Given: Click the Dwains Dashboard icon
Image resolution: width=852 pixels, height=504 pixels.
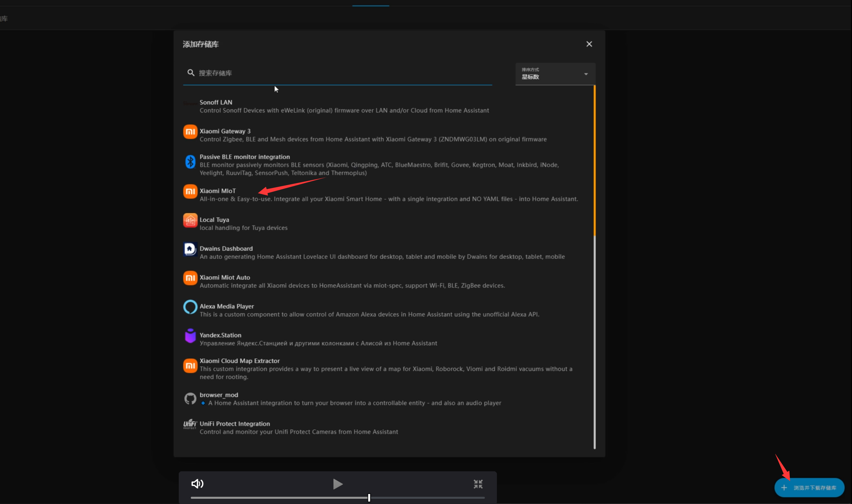Looking at the screenshot, I should point(190,249).
